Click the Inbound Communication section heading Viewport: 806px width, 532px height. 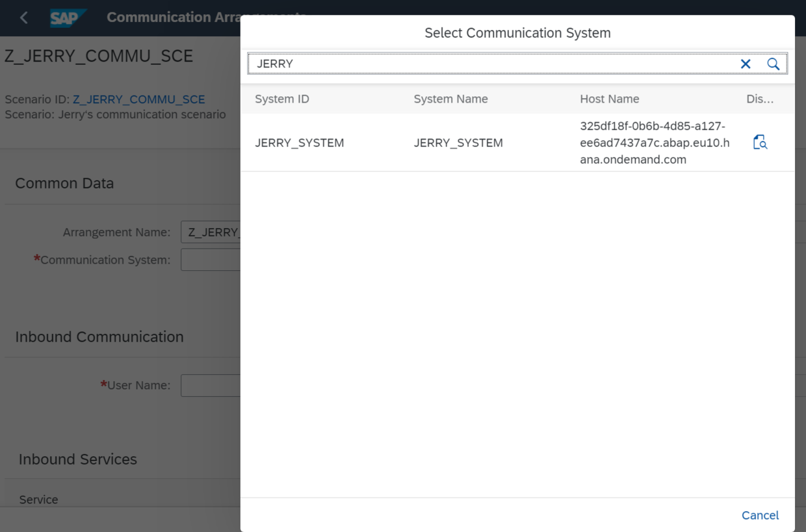pyautogui.click(x=99, y=336)
